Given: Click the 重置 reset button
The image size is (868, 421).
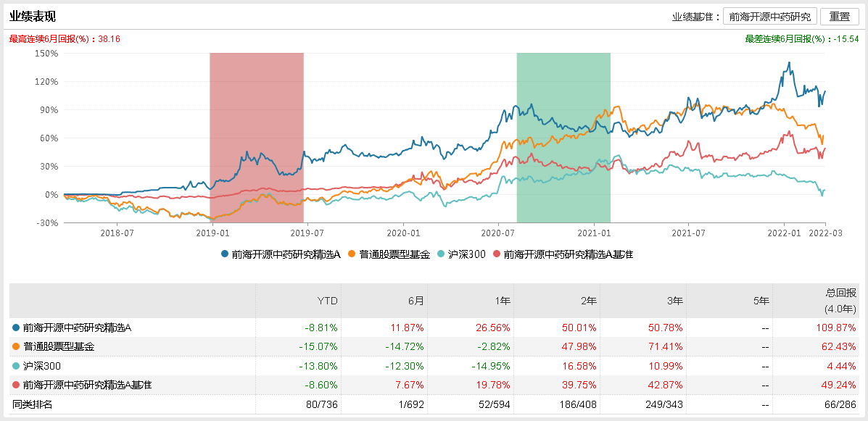Looking at the screenshot, I should [x=839, y=17].
